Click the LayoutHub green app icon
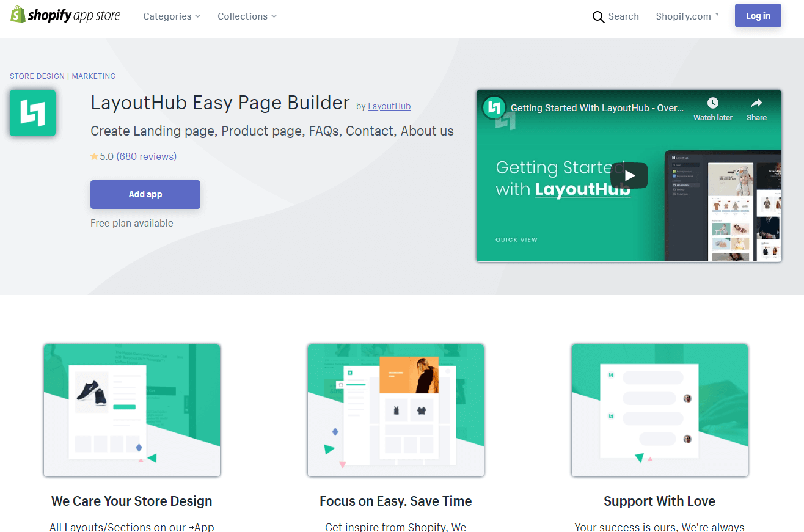The width and height of the screenshot is (804, 532). [x=33, y=113]
